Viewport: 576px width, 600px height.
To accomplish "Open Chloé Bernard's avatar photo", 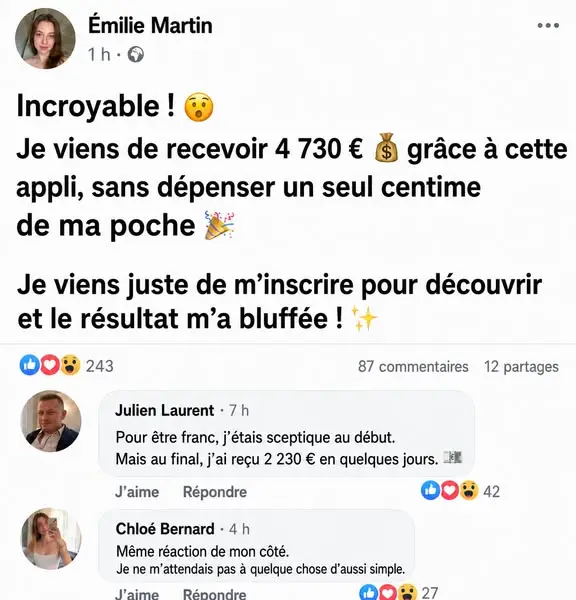I will 51,539.
